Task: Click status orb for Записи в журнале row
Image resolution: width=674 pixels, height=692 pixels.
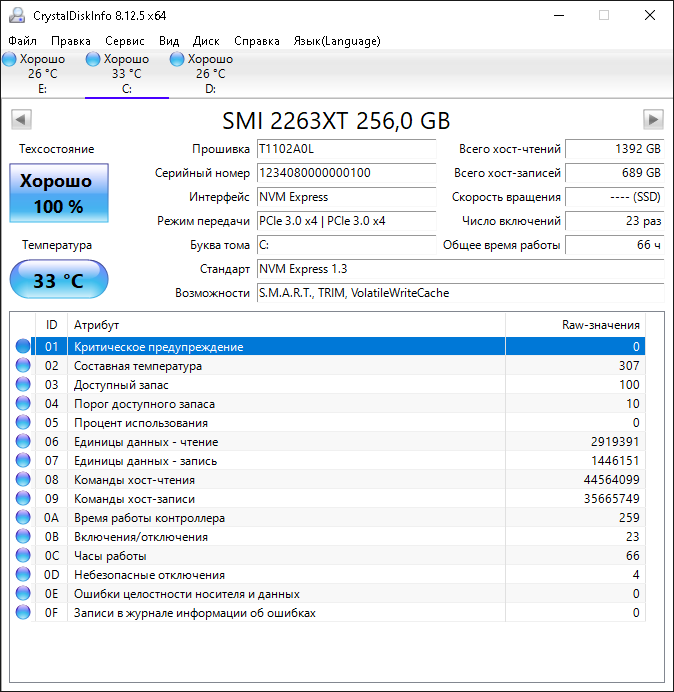Action: tap(23, 612)
